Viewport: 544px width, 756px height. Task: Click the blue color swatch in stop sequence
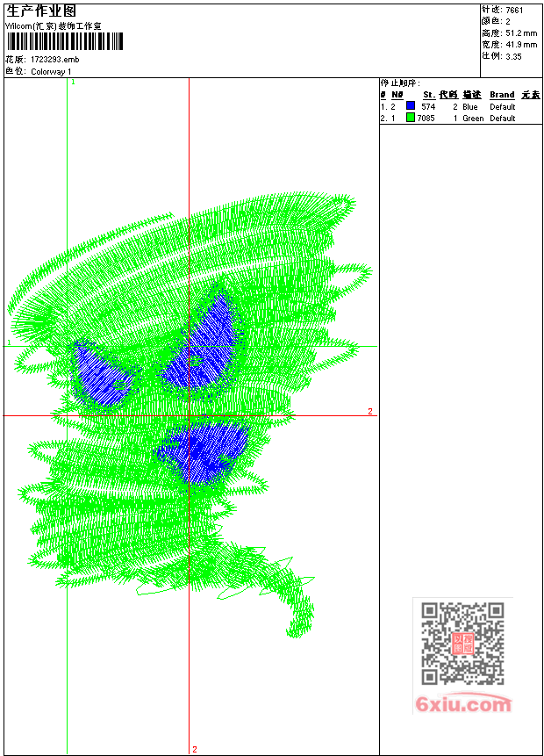[411, 106]
